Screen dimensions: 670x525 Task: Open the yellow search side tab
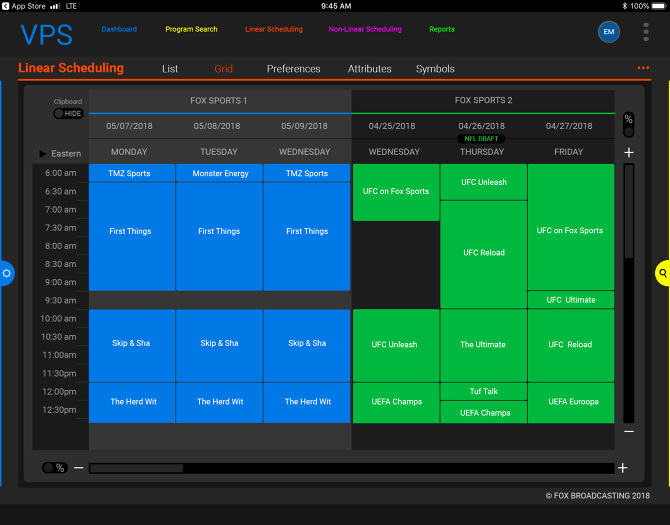663,273
